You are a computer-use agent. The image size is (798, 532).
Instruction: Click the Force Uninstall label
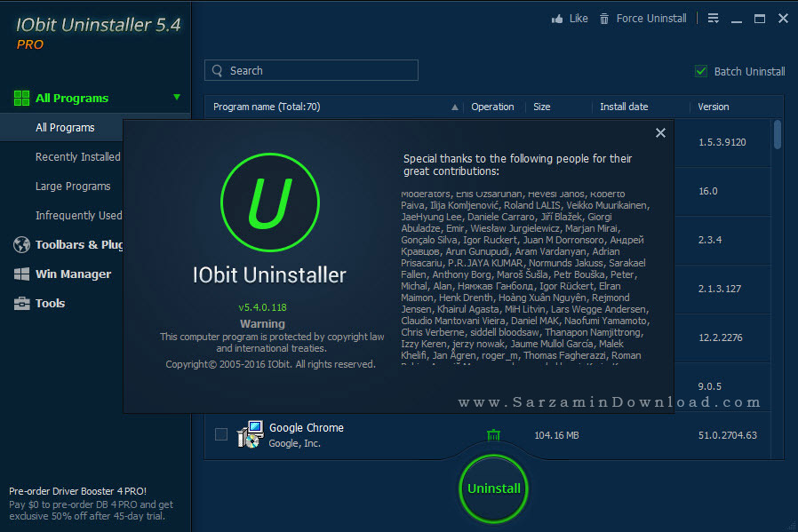pos(650,19)
